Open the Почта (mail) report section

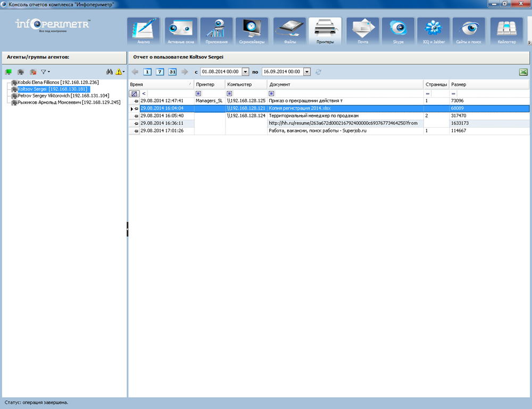pyautogui.click(x=362, y=31)
